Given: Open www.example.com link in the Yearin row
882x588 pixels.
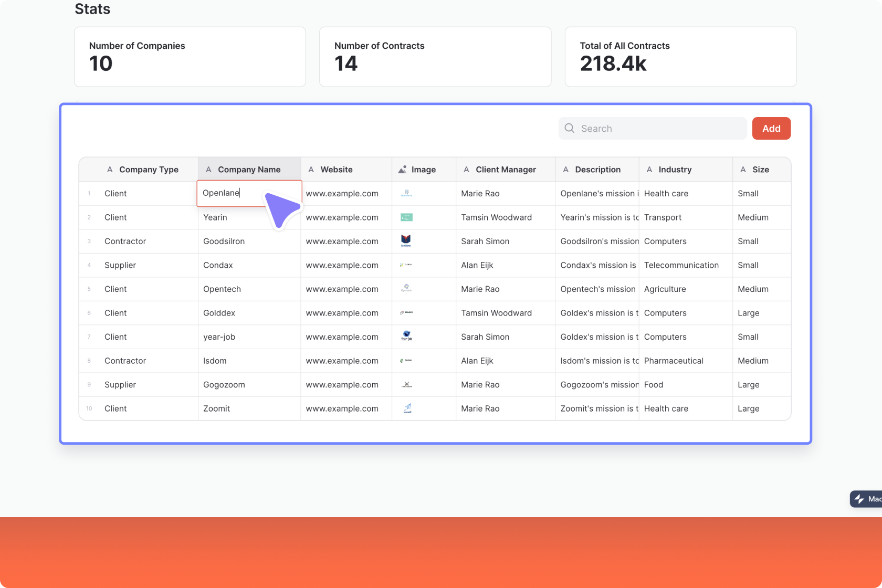Looking at the screenshot, I should pos(342,217).
